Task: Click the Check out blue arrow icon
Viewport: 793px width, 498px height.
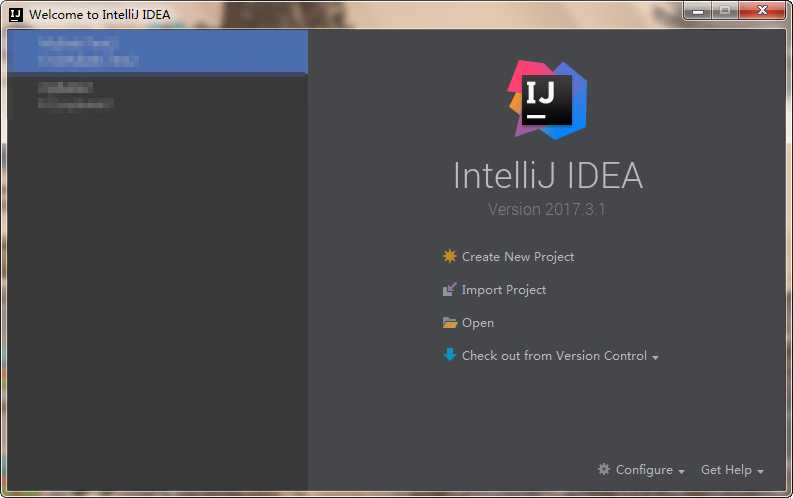Action: click(450, 354)
